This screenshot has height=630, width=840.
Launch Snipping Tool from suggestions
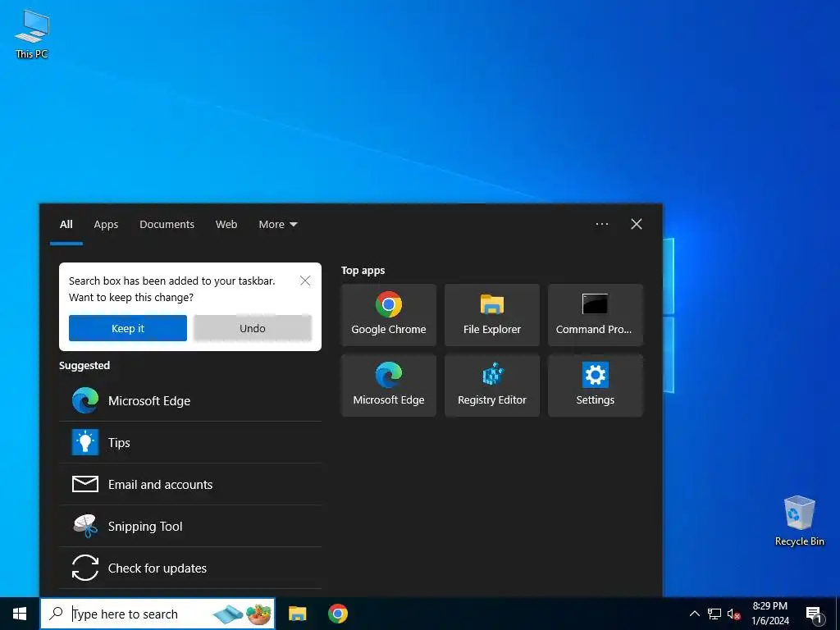(x=190, y=526)
